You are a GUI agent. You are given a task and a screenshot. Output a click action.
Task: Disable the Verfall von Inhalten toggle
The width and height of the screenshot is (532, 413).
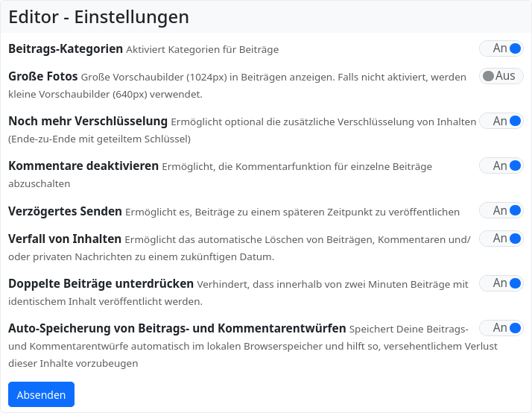click(501, 239)
